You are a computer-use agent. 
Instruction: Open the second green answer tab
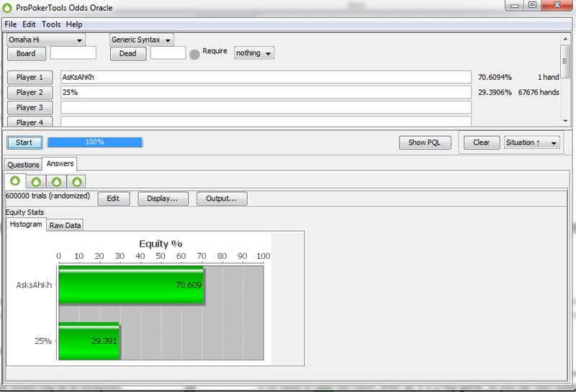tap(36, 182)
